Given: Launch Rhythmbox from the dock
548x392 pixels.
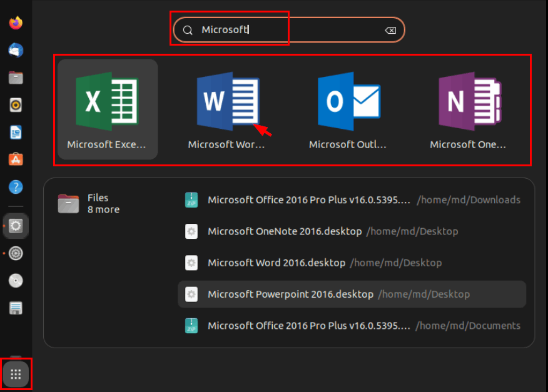Looking at the screenshot, I should [16, 105].
